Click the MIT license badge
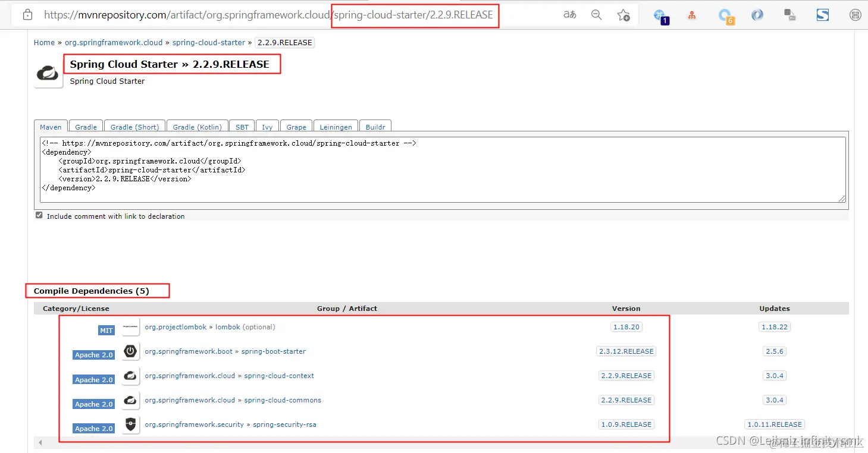Viewport: 868px width, 453px height. pos(106,330)
